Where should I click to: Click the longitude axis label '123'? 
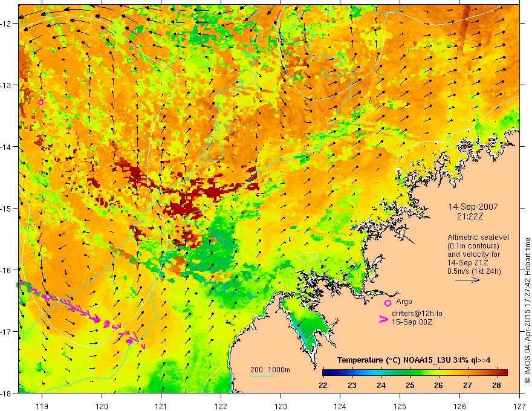click(x=281, y=406)
